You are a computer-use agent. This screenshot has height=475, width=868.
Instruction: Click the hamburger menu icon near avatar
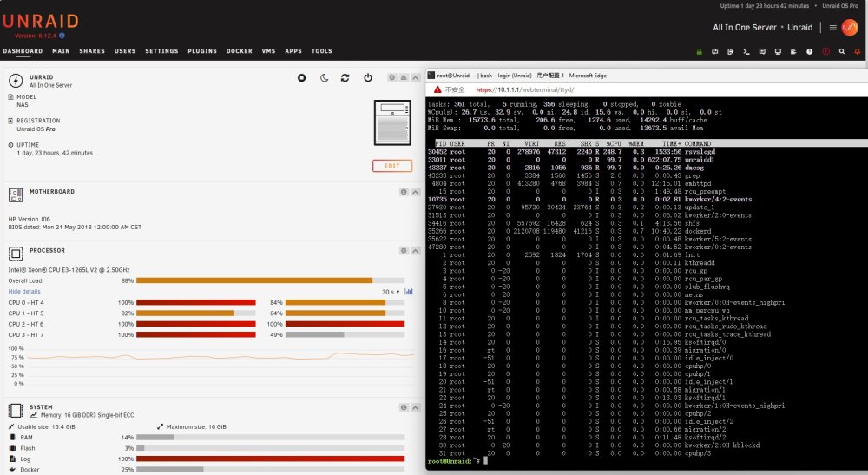click(832, 27)
